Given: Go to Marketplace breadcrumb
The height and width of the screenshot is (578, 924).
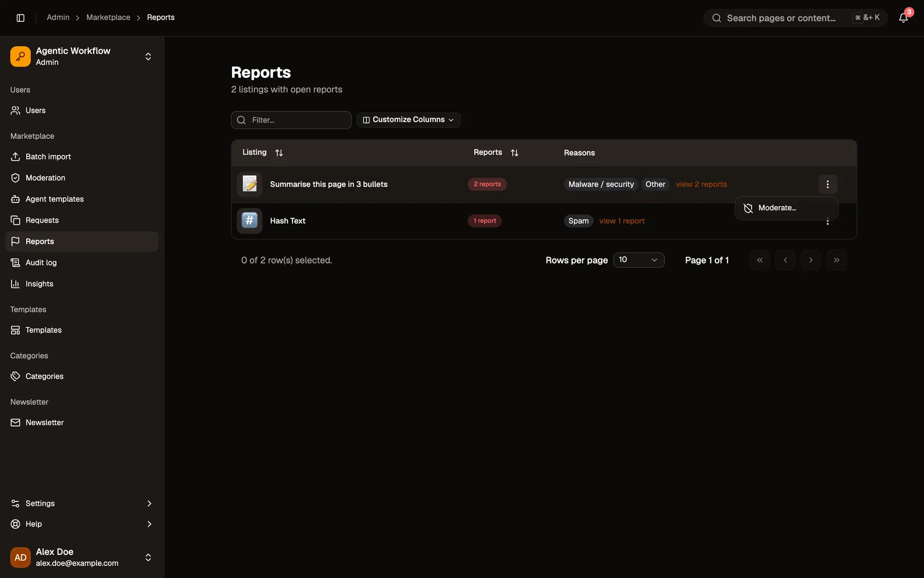Looking at the screenshot, I should [x=108, y=18].
